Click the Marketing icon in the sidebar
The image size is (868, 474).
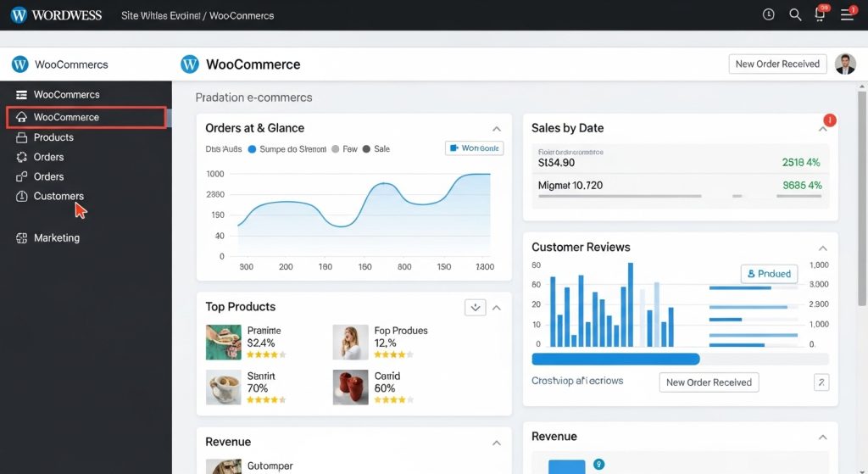click(21, 238)
